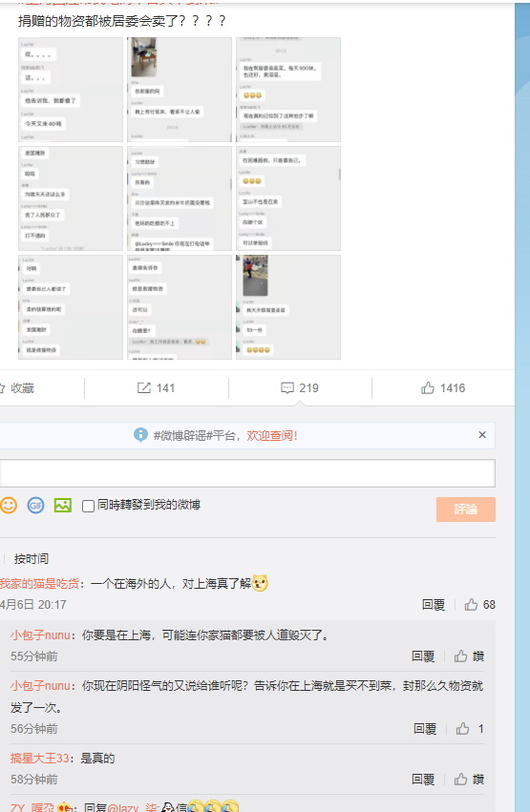Open chat screenshot containing 今天又来40吨

point(71,90)
